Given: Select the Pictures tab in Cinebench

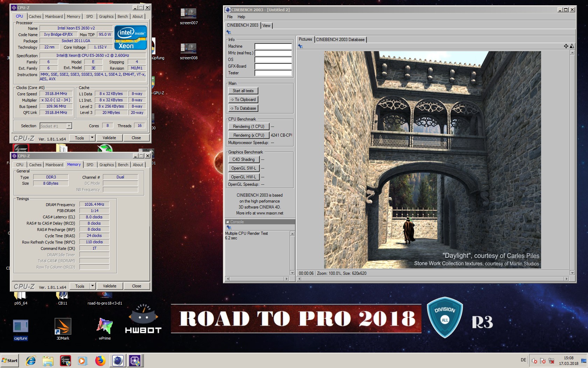Looking at the screenshot, I should pyautogui.click(x=305, y=39).
